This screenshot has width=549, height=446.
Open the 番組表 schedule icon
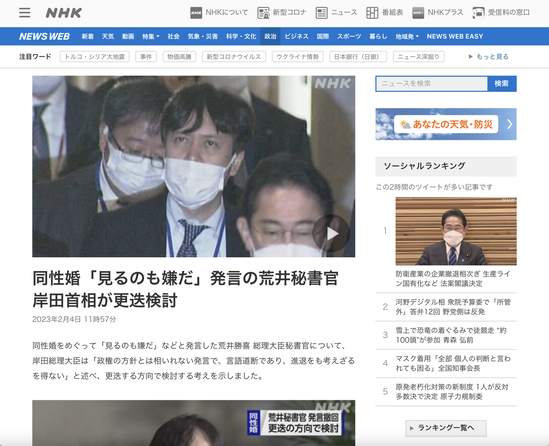[372, 13]
